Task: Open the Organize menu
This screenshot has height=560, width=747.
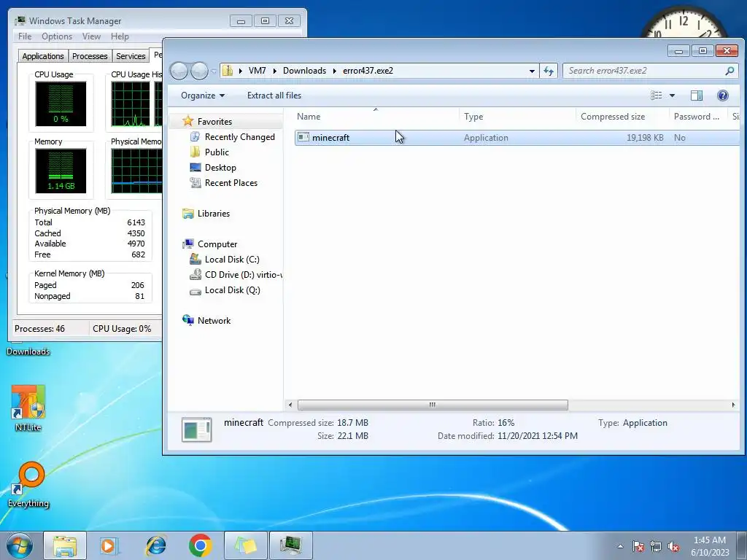Action: point(203,96)
